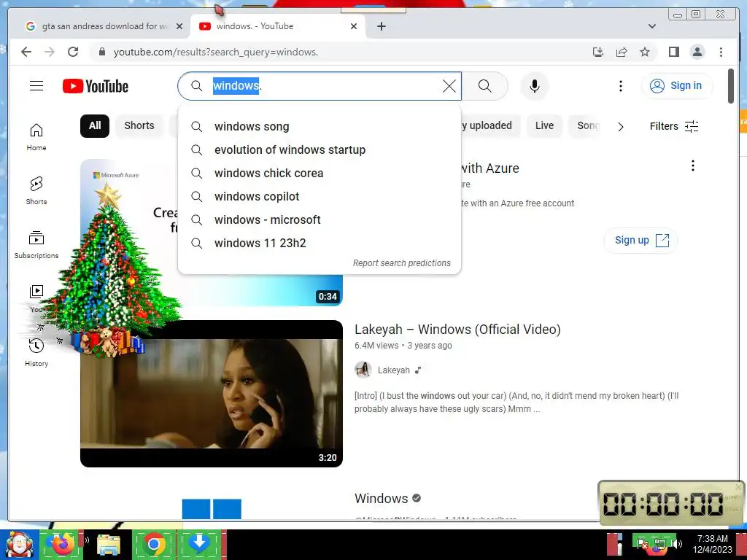Click the install app icon in the address bar
The height and width of the screenshot is (560, 747).
[x=598, y=52]
